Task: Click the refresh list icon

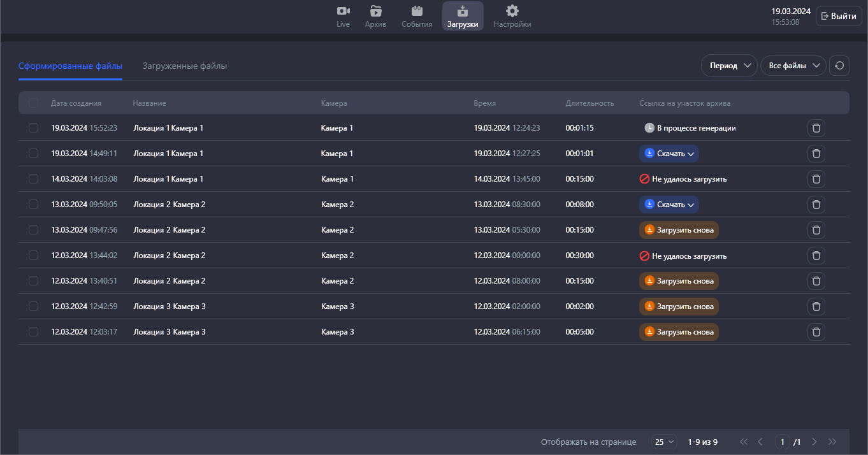Action: tap(839, 66)
